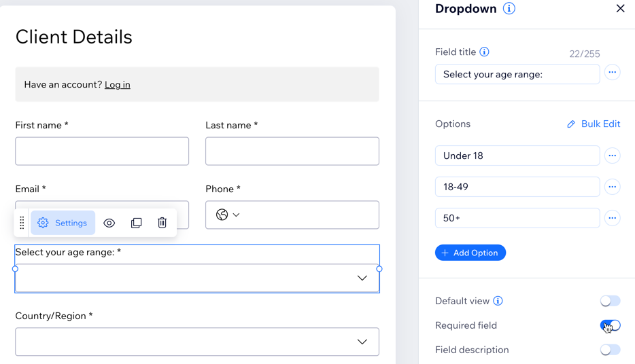
Task: Click the drag handle on field toolbar
Action: [x=22, y=223]
